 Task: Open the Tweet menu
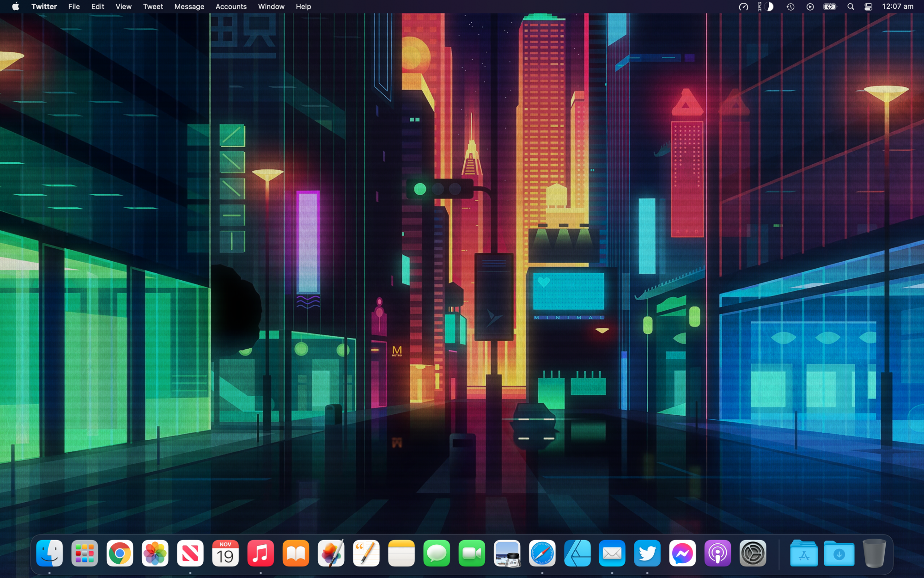coord(153,6)
